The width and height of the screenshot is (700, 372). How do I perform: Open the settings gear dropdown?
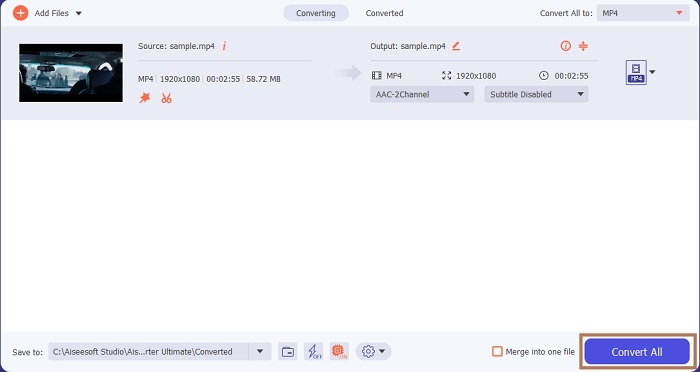point(373,351)
